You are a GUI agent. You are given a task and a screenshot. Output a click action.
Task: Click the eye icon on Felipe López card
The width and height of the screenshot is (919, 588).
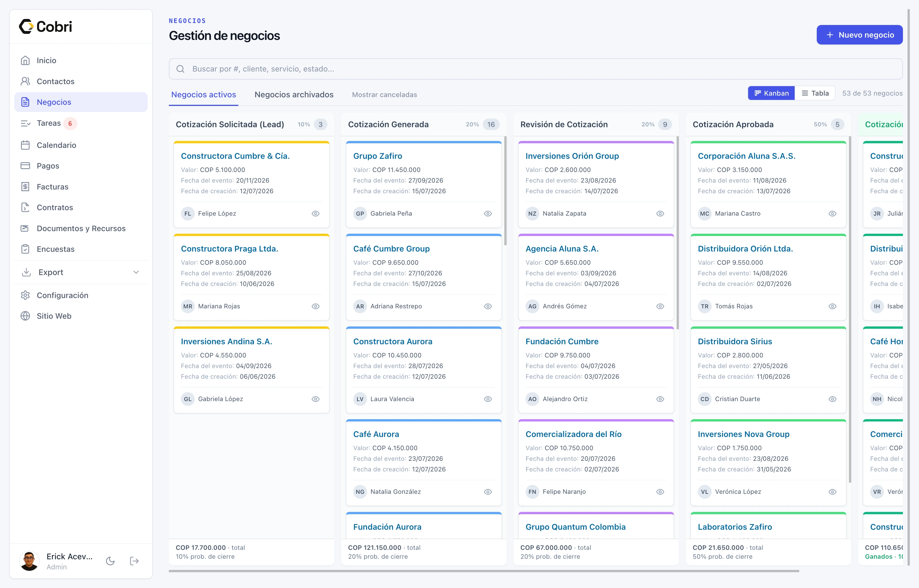pyautogui.click(x=315, y=213)
